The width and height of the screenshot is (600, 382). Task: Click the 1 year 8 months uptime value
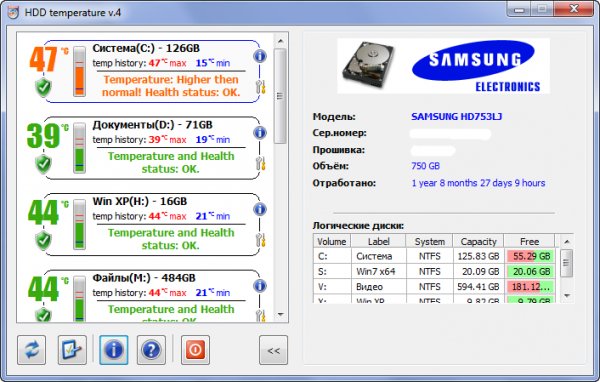(x=478, y=183)
